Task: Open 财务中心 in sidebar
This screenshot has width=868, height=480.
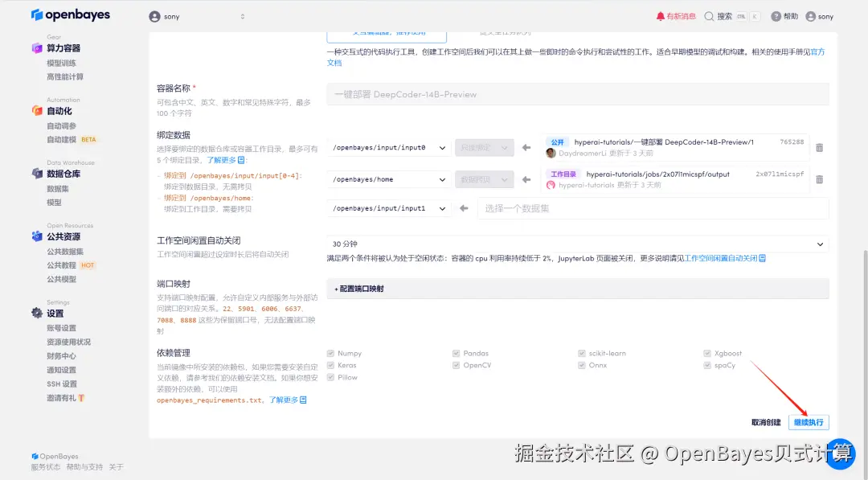Action: pyautogui.click(x=61, y=356)
